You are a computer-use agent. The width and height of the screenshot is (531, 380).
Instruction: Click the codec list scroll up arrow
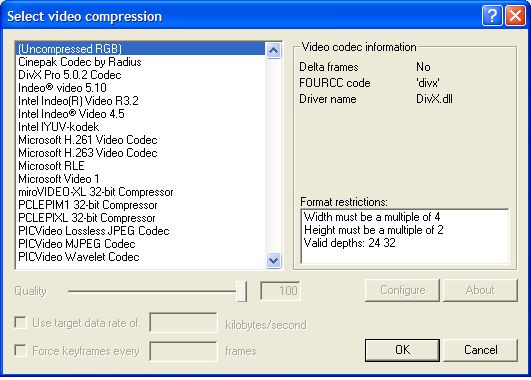pos(273,50)
